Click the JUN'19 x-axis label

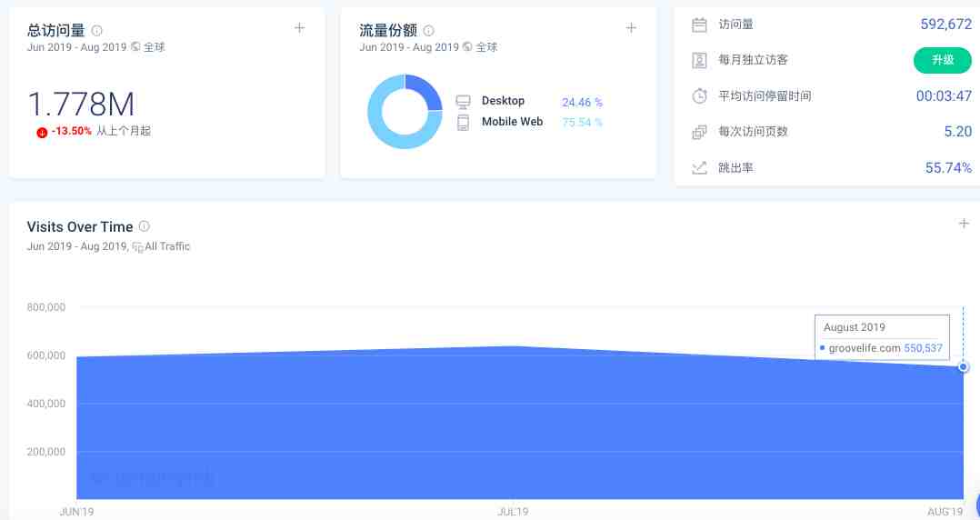(x=77, y=512)
